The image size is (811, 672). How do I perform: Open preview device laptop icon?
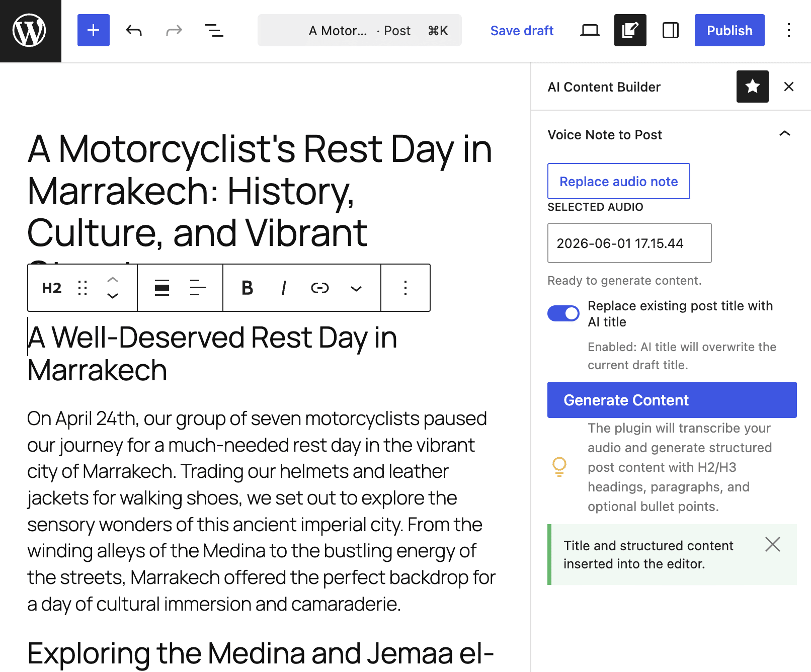click(x=590, y=30)
